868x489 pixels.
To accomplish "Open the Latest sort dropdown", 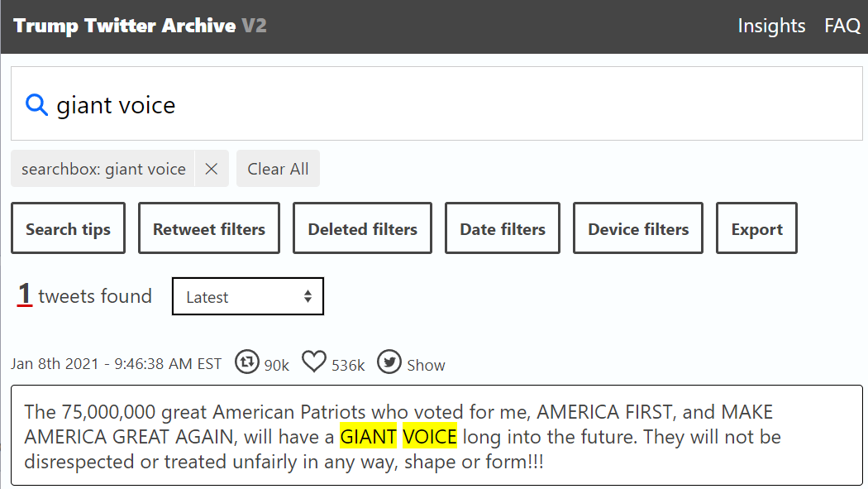I will (x=248, y=296).
